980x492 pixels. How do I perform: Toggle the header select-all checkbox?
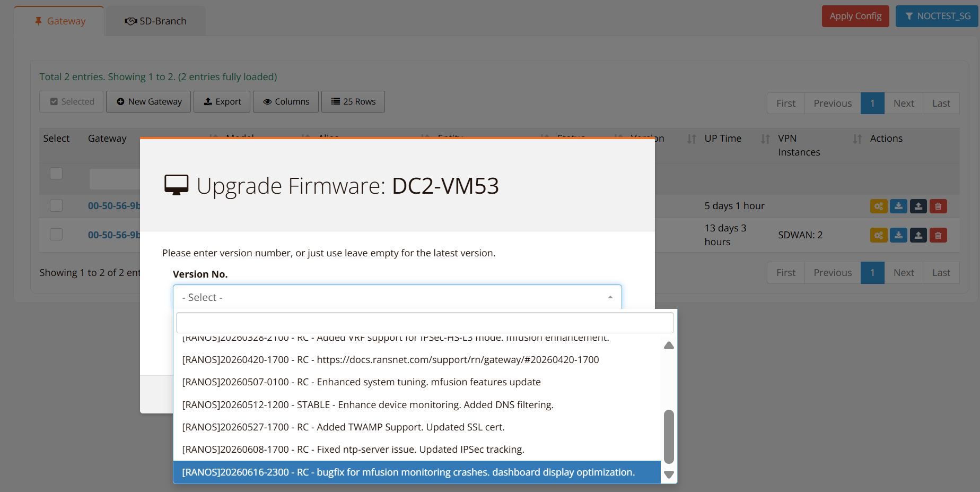56,174
